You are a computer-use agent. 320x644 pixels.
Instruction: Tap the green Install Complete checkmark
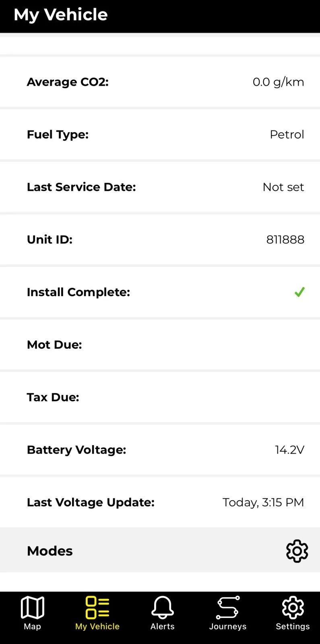click(x=299, y=292)
